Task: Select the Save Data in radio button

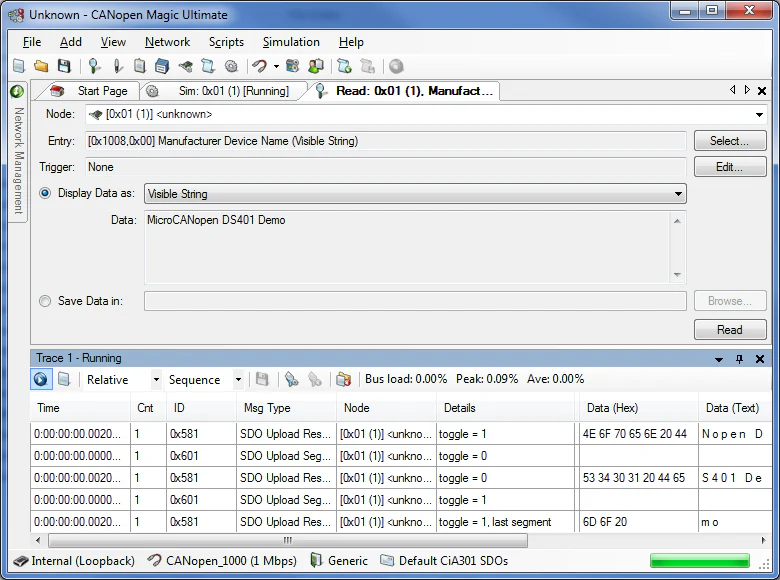Action: (45, 301)
